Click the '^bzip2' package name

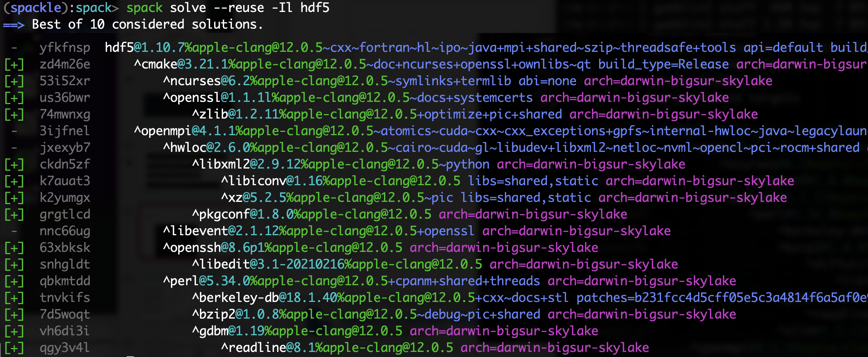click(x=213, y=314)
